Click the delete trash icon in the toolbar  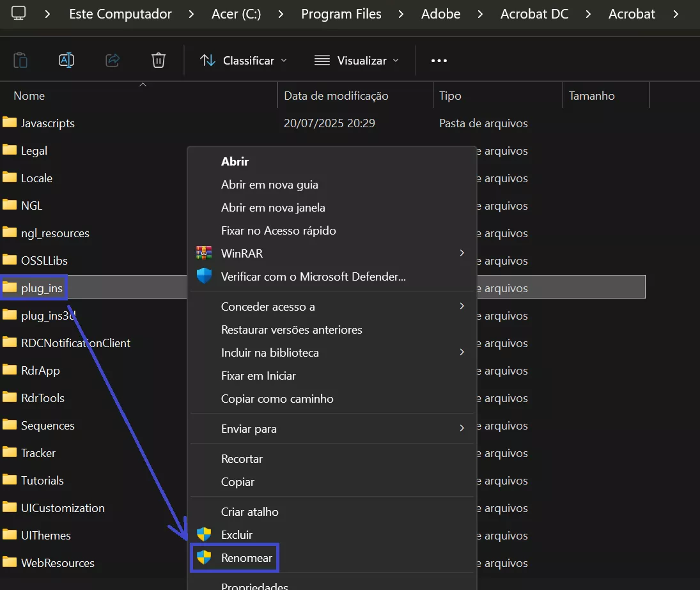coord(158,59)
